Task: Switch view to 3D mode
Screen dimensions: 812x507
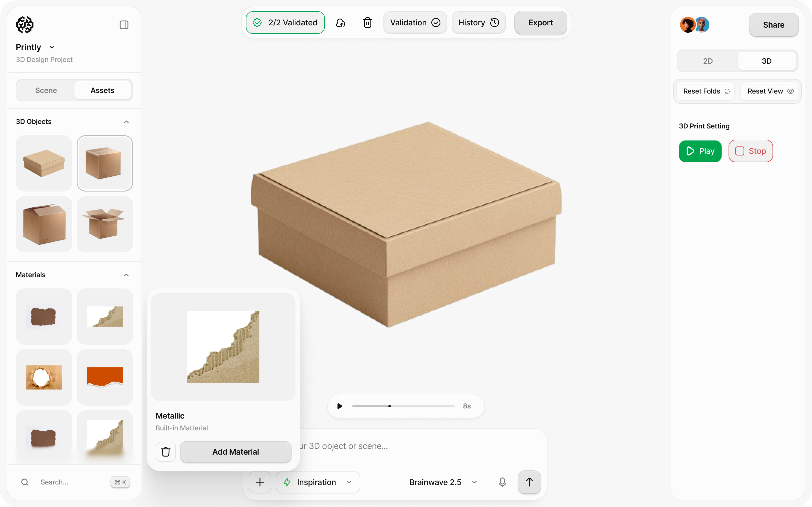Action: 766,61
